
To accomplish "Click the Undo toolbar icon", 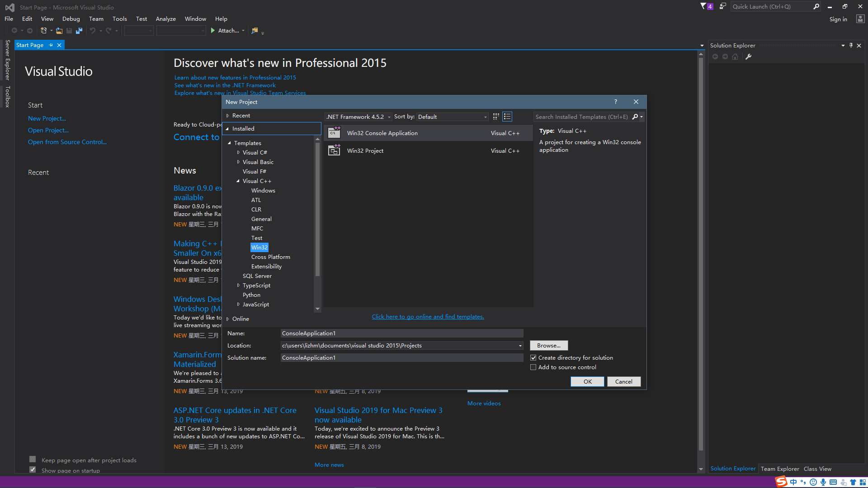I will point(93,31).
